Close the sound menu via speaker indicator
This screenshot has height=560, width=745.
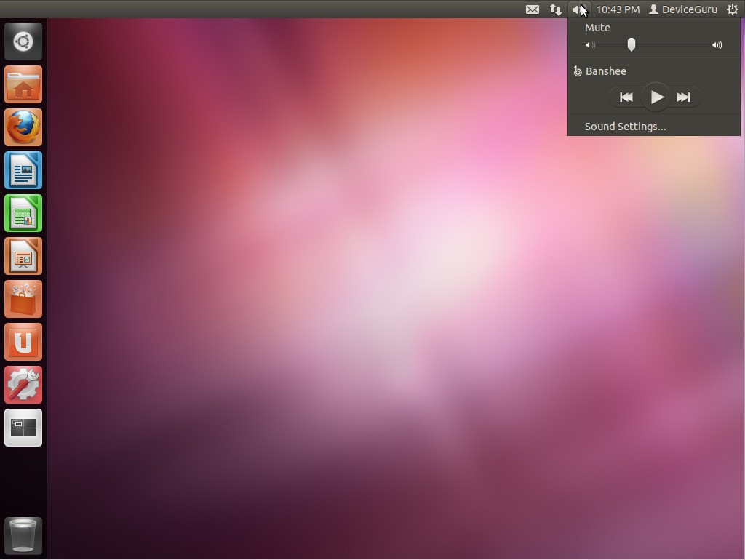tap(579, 9)
